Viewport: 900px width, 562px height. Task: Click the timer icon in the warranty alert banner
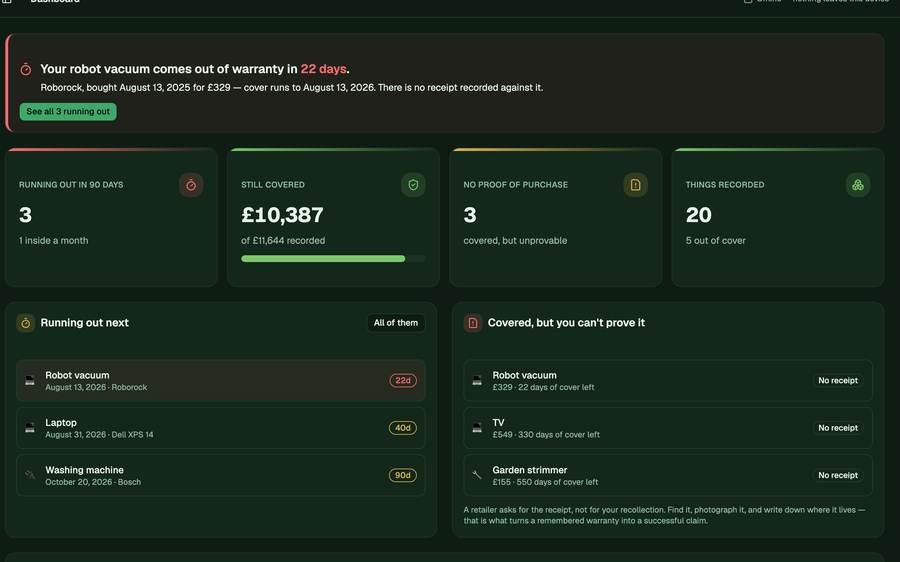coord(26,69)
